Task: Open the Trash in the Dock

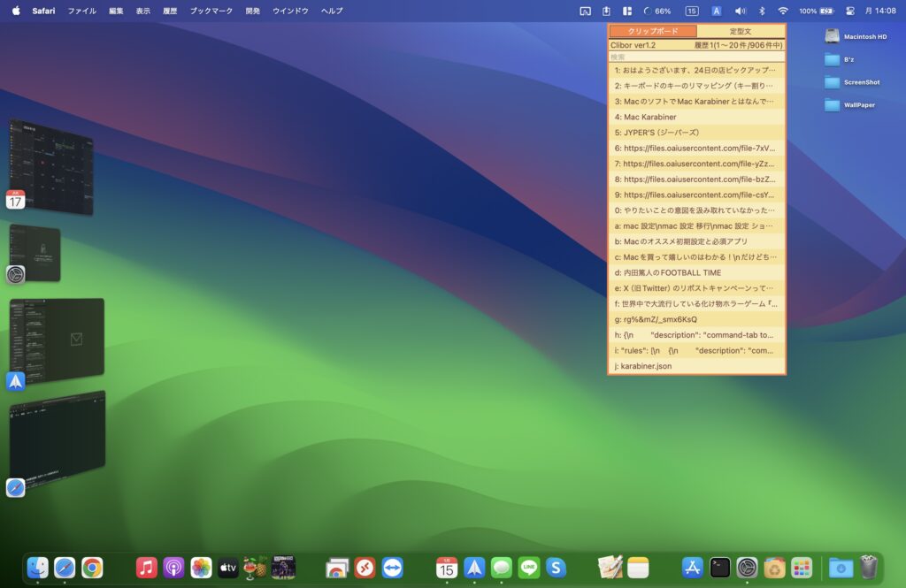Action: (869, 568)
